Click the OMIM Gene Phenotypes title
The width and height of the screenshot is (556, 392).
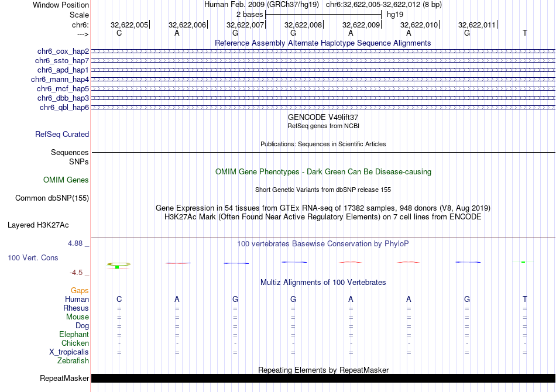pos(323,172)
